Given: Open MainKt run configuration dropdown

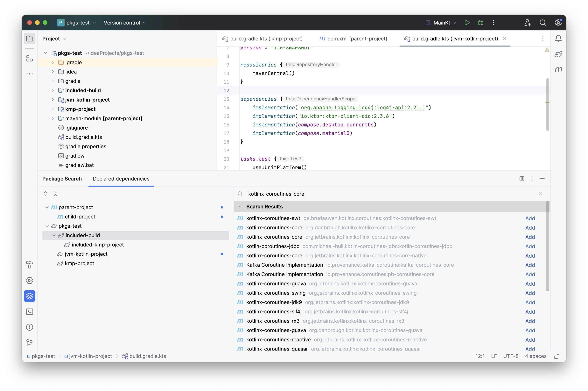Looking at the screenshot, I should (441, 23).
